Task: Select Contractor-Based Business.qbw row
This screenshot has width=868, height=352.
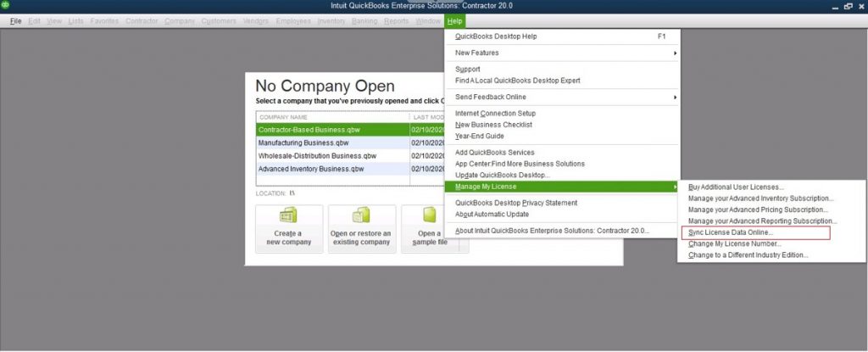Action: click(x=350, y=130)
